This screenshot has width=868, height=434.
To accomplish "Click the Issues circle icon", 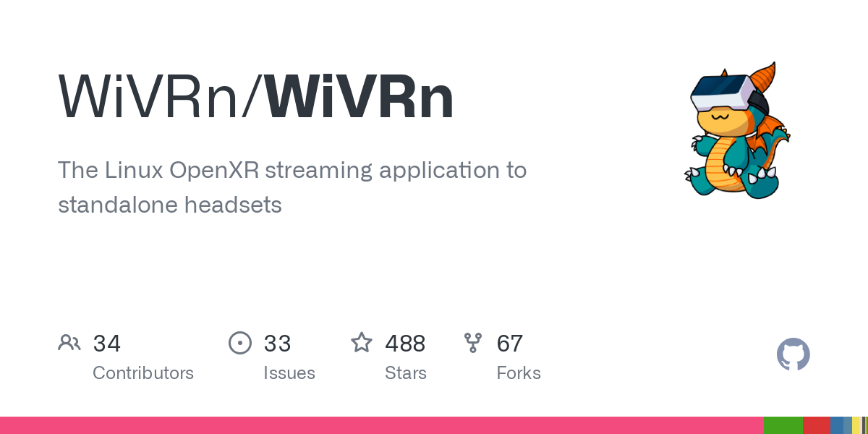I will click(x=240, y=342).
